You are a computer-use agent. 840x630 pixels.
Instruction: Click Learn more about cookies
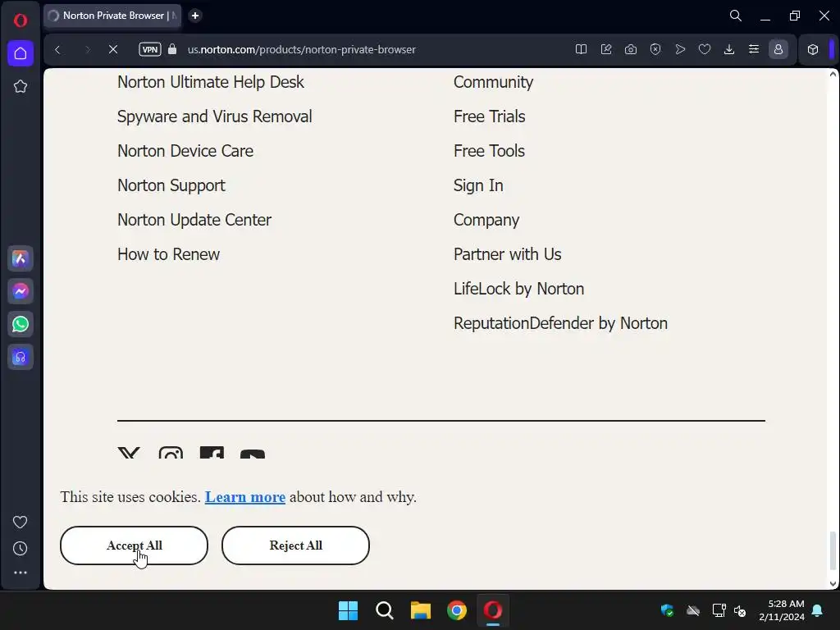(244, 497)
